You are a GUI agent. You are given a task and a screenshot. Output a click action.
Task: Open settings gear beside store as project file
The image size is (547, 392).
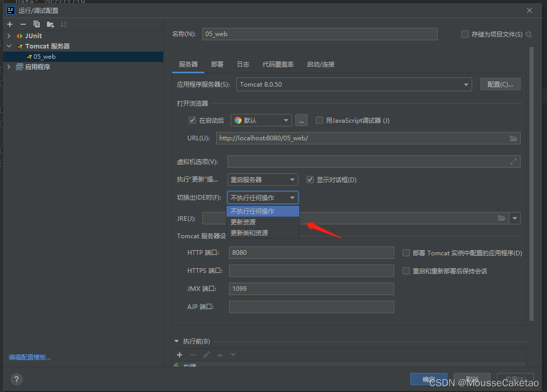[x=528, y=34]
